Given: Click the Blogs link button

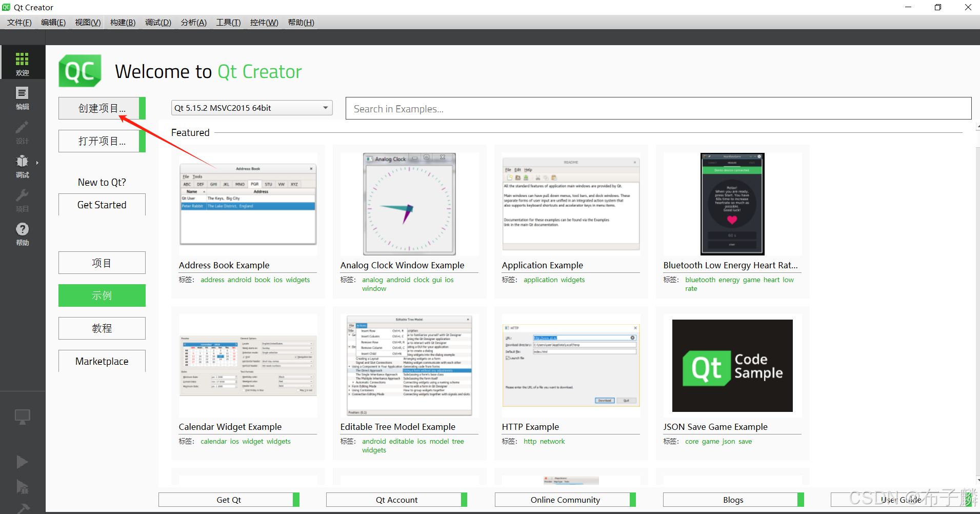Looking at the screenshot, I should [733, 500].
